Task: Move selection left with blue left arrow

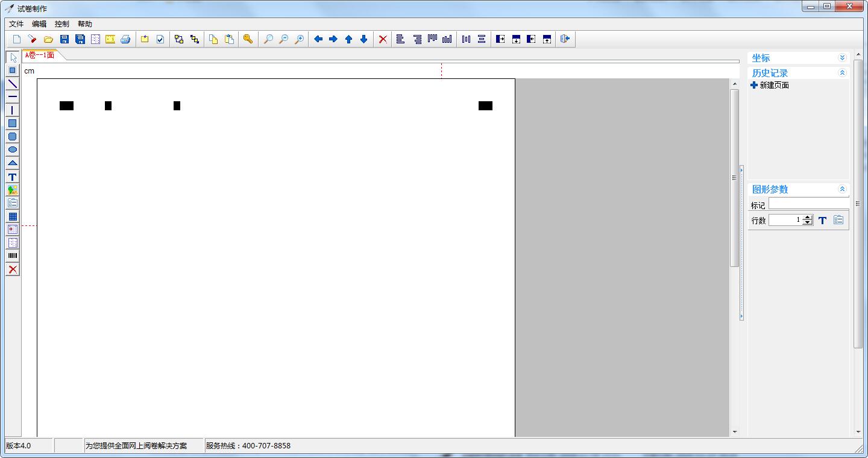Action: point(318,39)
